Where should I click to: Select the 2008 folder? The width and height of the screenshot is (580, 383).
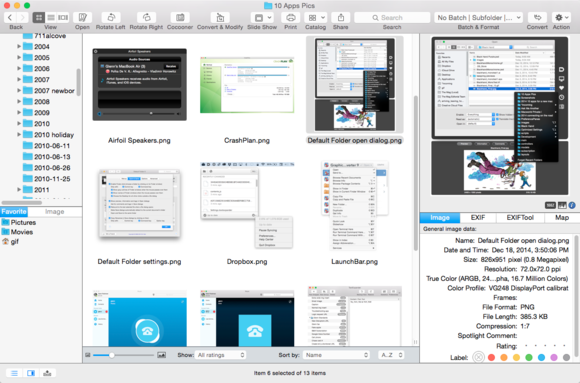[36, 101]
